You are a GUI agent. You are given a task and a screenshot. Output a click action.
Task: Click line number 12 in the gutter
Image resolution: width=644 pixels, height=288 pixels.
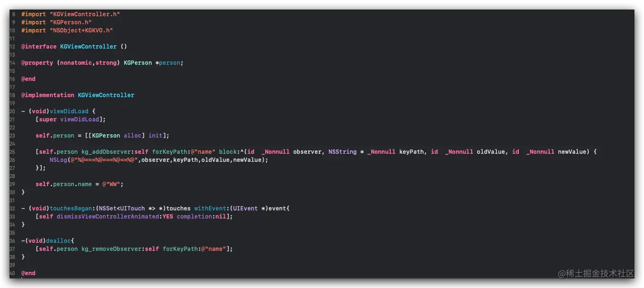point(12,47)
